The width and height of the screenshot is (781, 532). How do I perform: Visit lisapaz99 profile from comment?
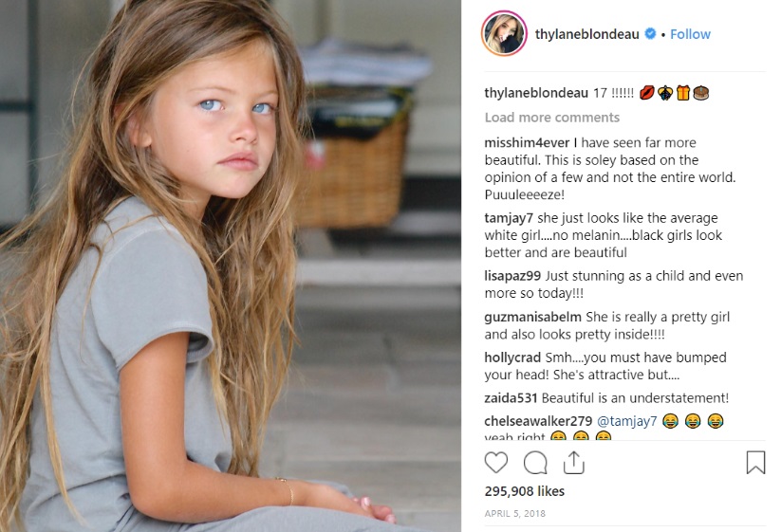pos(512,276)
